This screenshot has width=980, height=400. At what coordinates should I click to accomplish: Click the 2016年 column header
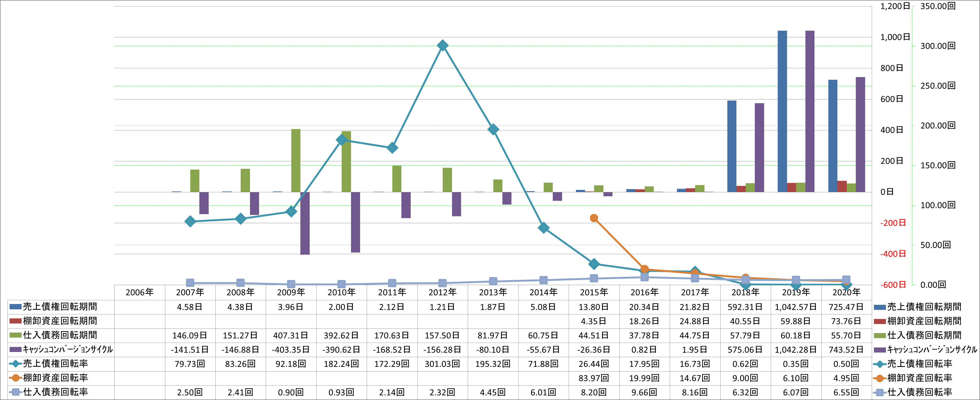pyautogui.click(x=644, y=292)
